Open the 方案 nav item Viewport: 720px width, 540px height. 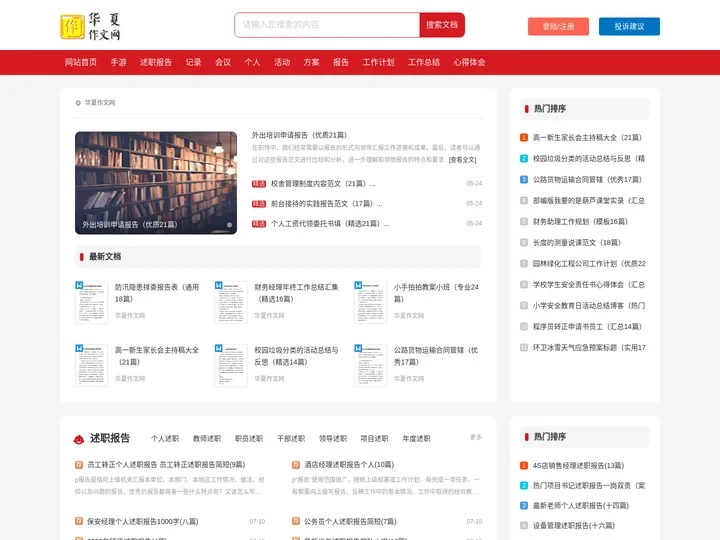311,62
